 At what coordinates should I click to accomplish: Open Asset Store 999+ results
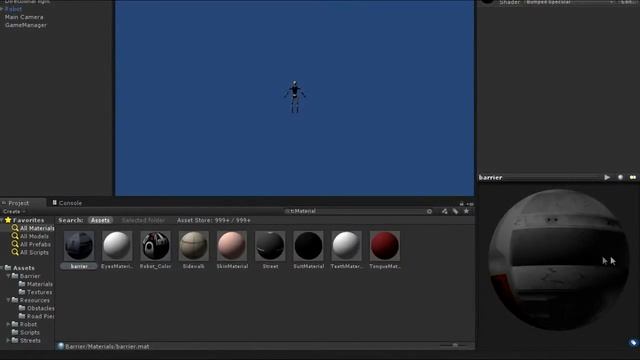(213, 220)
